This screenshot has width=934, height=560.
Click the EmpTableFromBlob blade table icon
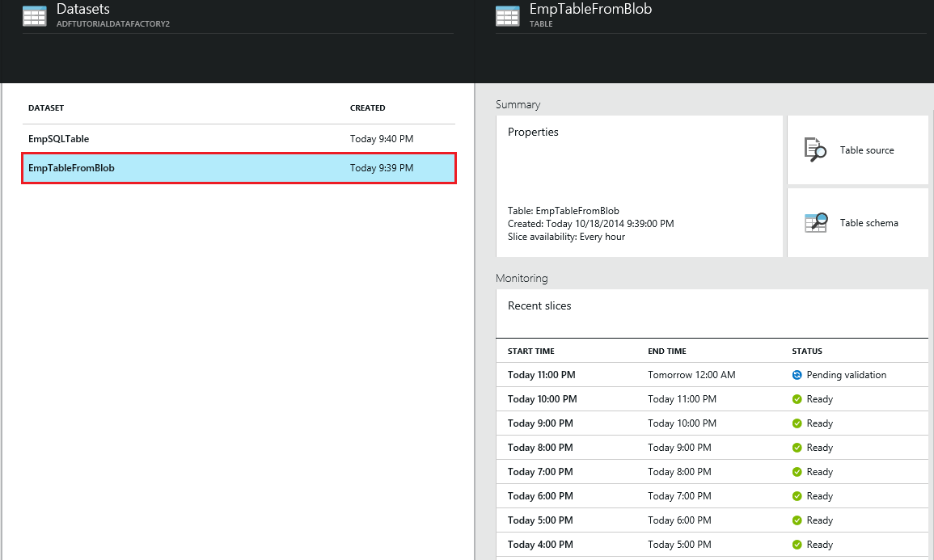tap(508, 16)
